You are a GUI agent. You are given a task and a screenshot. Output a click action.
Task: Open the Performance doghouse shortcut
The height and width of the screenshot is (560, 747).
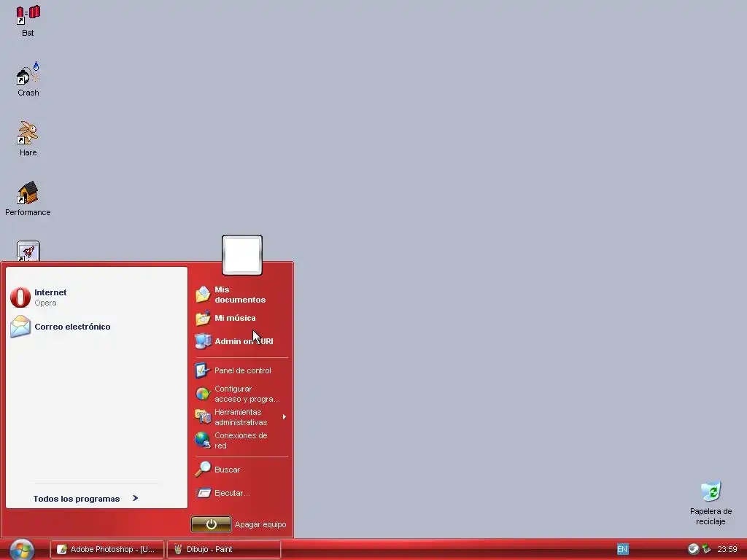28,198
